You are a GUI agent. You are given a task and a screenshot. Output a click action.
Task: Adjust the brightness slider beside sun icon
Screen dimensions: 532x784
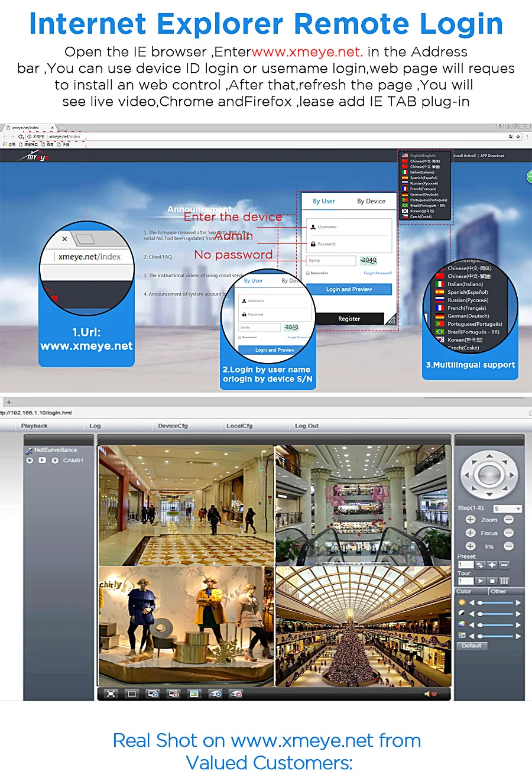point(495,602)
